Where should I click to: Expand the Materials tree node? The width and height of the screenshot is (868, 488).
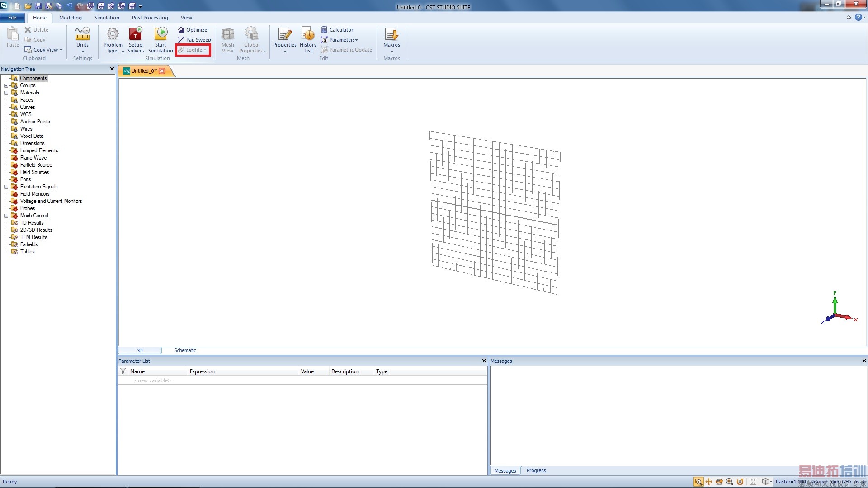coord(6,93)
